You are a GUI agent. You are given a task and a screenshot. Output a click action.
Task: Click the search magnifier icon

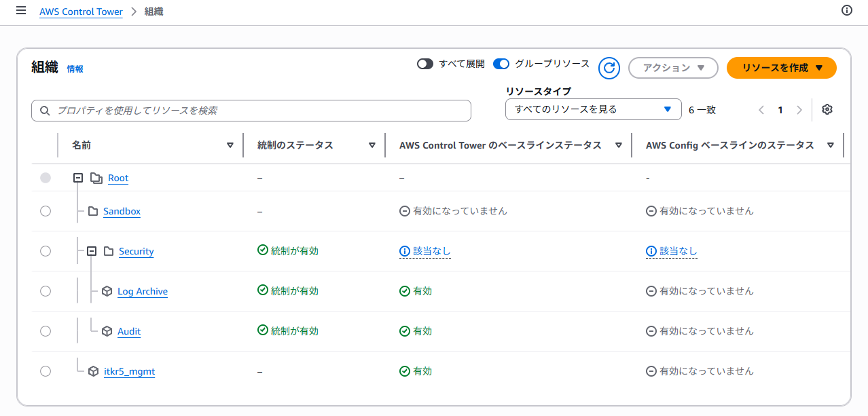point(46,111)
